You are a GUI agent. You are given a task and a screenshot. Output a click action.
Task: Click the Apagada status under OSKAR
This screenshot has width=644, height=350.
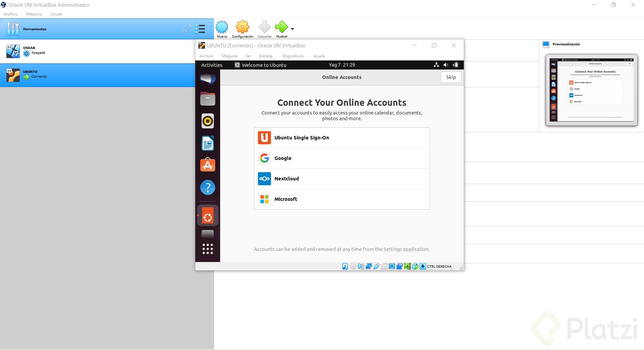coord(38,53)
